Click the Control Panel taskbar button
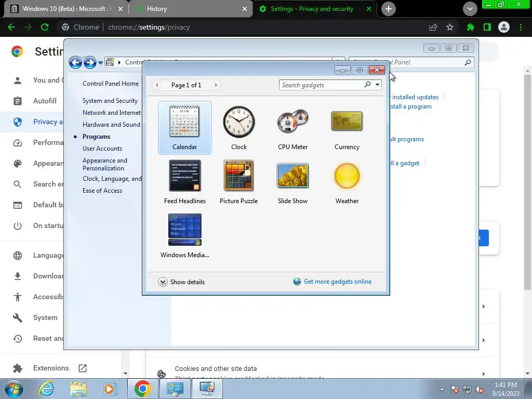 pos(175,389)
